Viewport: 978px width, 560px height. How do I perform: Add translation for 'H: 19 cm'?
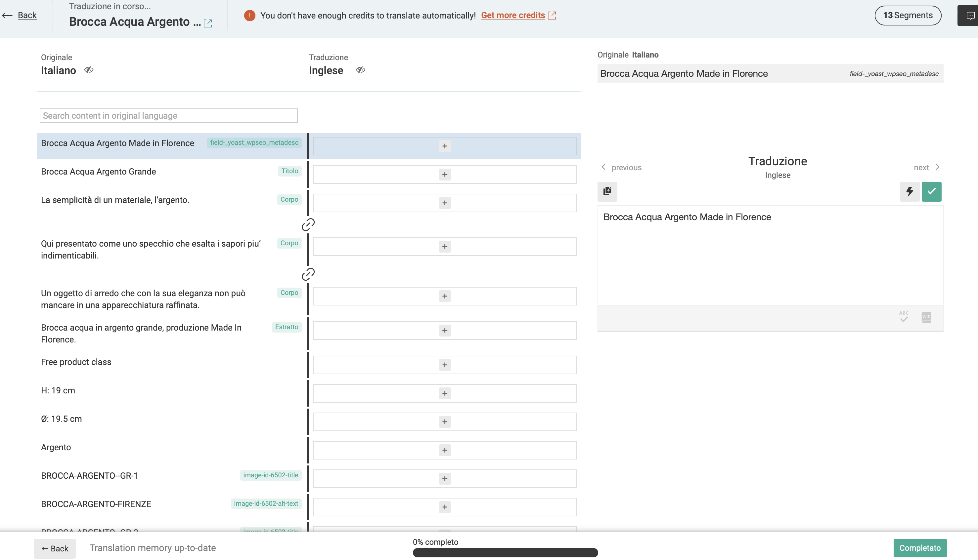click(445, 393)
